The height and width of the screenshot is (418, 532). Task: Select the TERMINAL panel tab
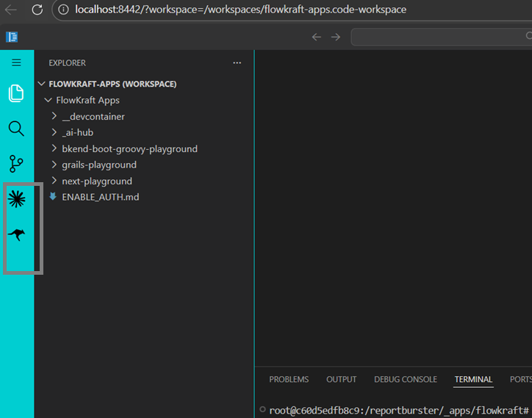[x=473, y=379]
